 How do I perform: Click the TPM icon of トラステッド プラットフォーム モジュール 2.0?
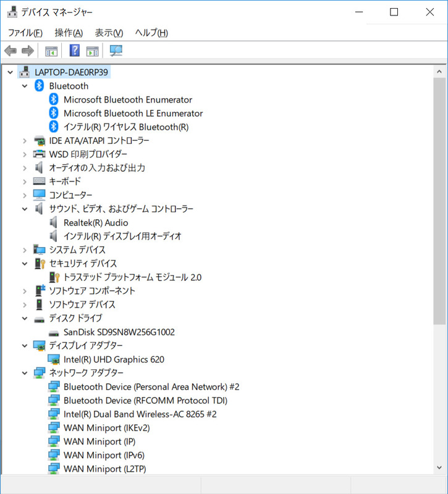(54, 277)
